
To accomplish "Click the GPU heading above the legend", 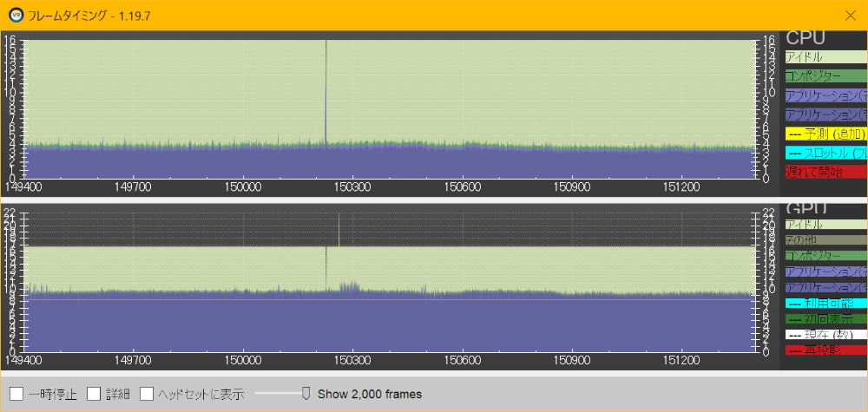I will tap(806, 209).
